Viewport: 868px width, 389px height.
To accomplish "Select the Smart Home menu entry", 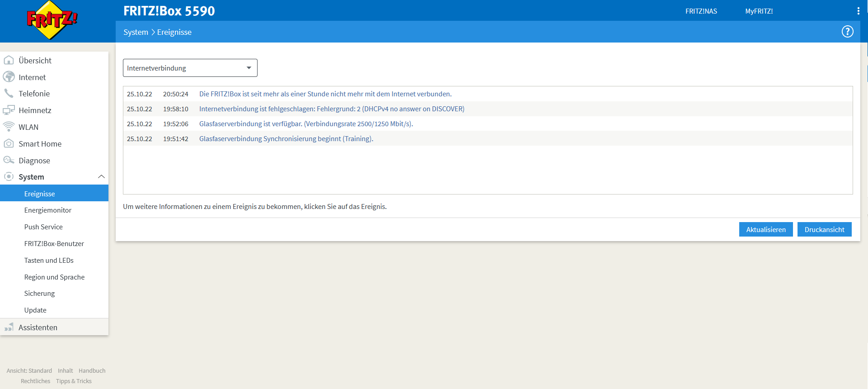I will [40, 144].
